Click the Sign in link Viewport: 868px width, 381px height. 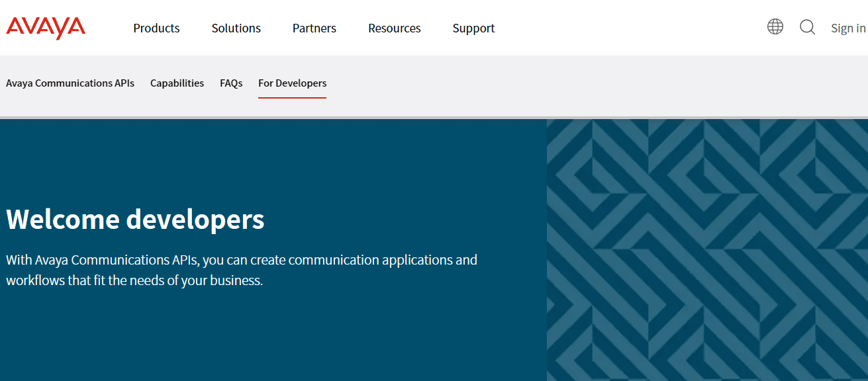(848, 28)
